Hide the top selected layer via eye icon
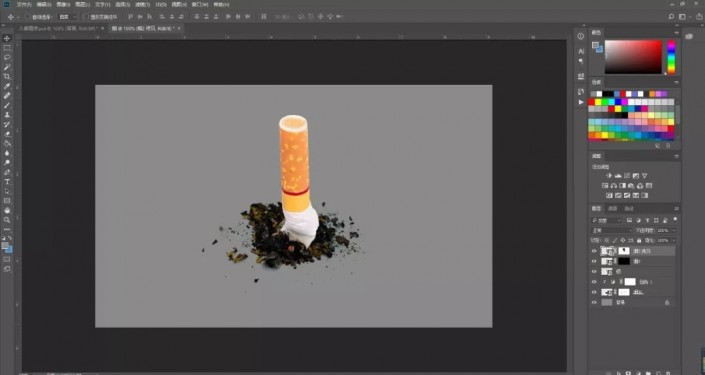This screenshot has width=705, height=375. [x=594, y=251]
